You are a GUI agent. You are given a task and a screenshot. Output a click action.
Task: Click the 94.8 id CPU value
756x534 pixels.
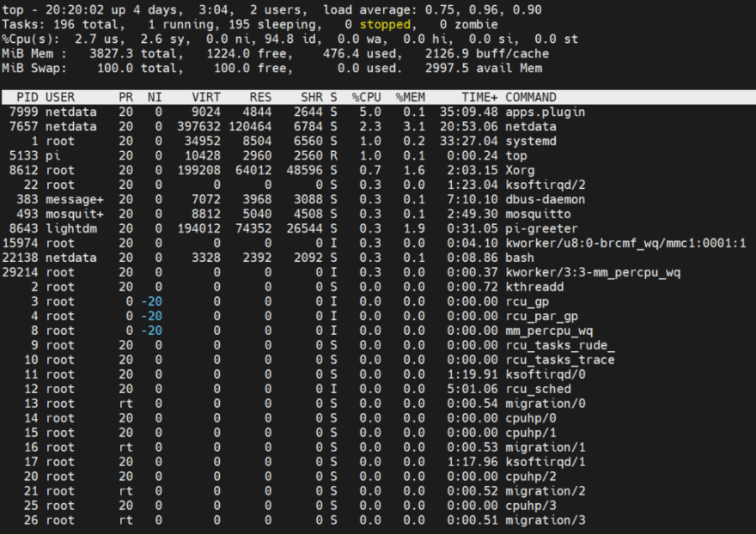tap(278, 39)
